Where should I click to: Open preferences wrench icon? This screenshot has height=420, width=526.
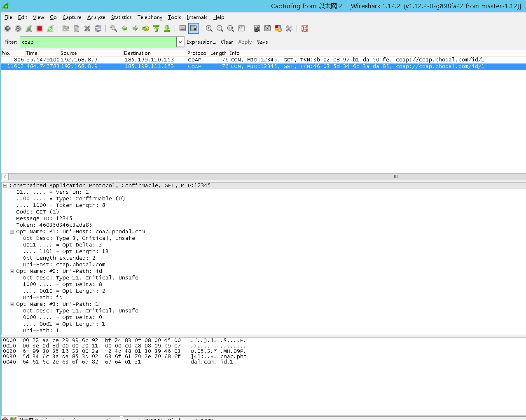pyautogui.click(x=289, y=28)
